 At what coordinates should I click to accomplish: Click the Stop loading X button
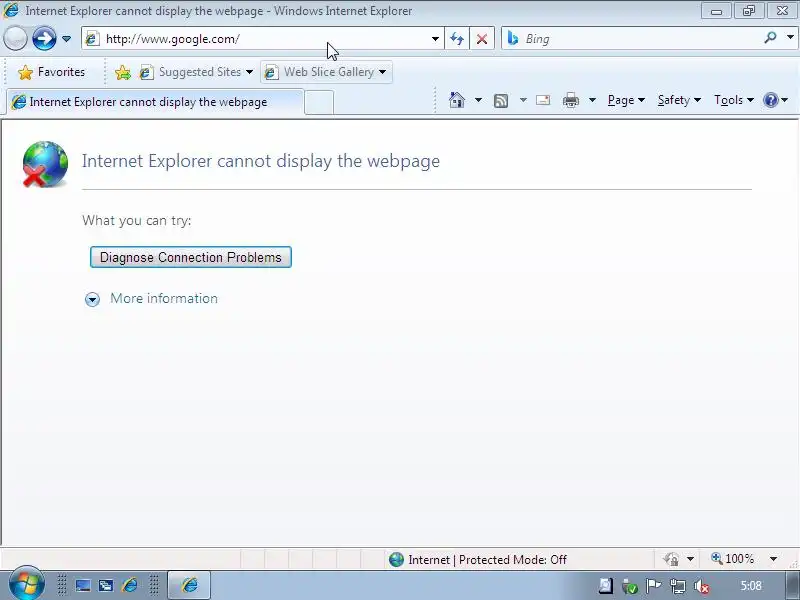482,39
